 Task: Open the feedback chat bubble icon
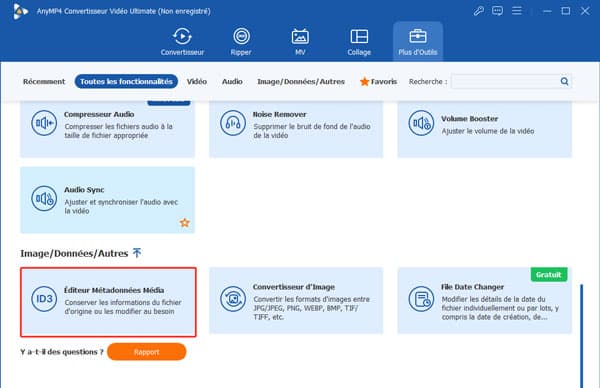(x=497, y=11)
